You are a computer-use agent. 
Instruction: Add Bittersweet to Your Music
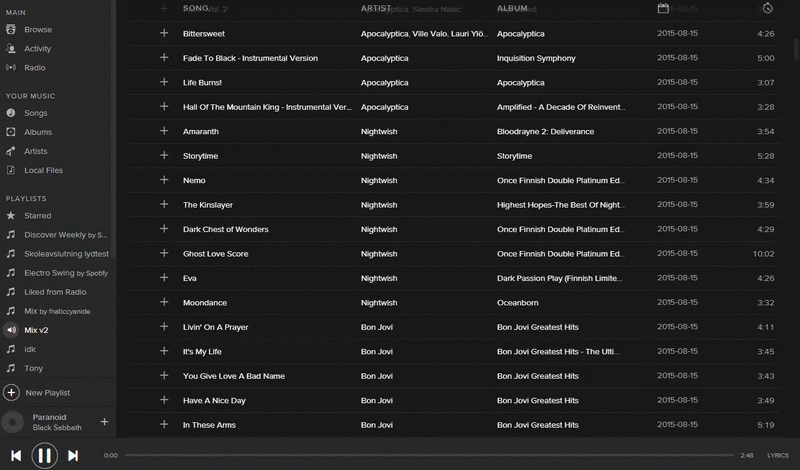click(x=164, y=33)
